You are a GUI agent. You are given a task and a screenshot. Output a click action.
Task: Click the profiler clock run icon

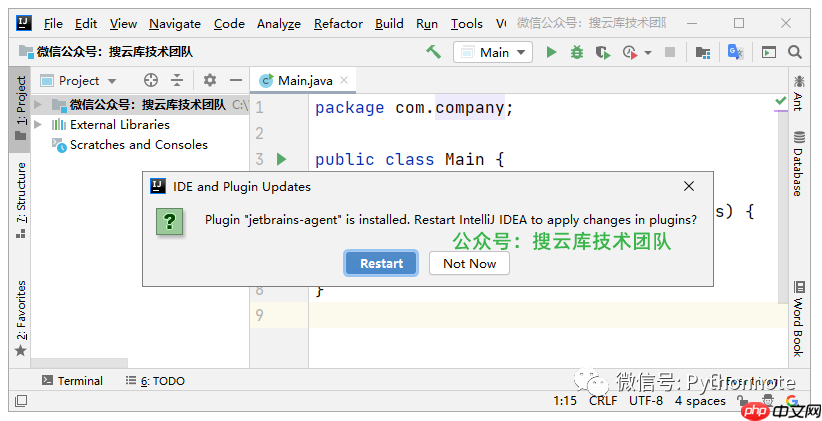[x=630, y=52]
